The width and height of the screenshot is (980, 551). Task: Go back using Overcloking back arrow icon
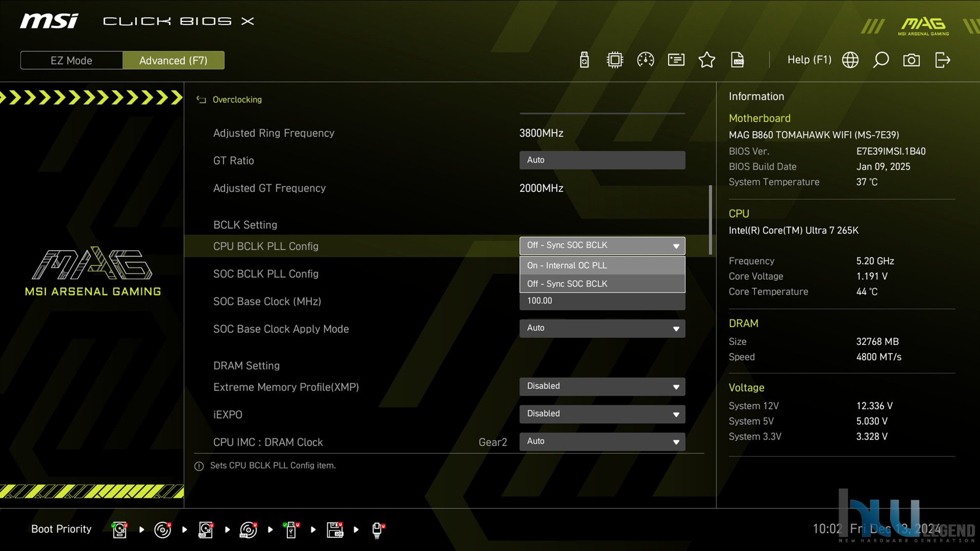[201, 100]
